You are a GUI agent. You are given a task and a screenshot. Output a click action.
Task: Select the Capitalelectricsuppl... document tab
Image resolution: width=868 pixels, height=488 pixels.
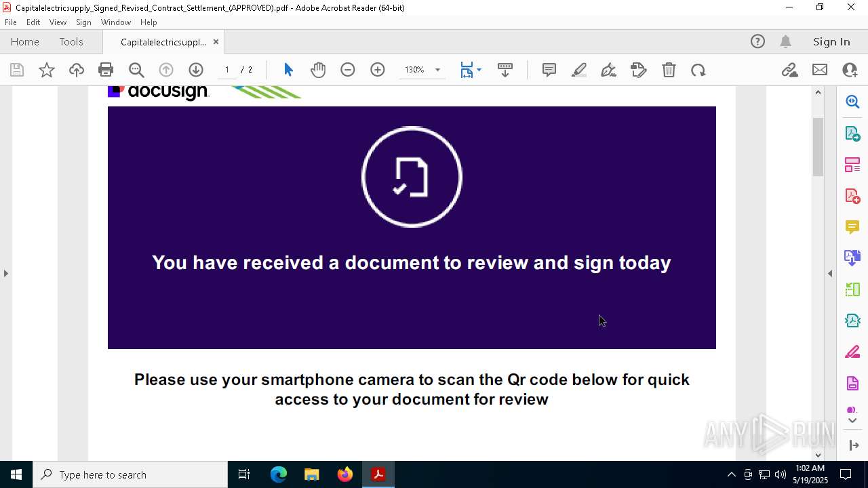[x=163, y=42]
